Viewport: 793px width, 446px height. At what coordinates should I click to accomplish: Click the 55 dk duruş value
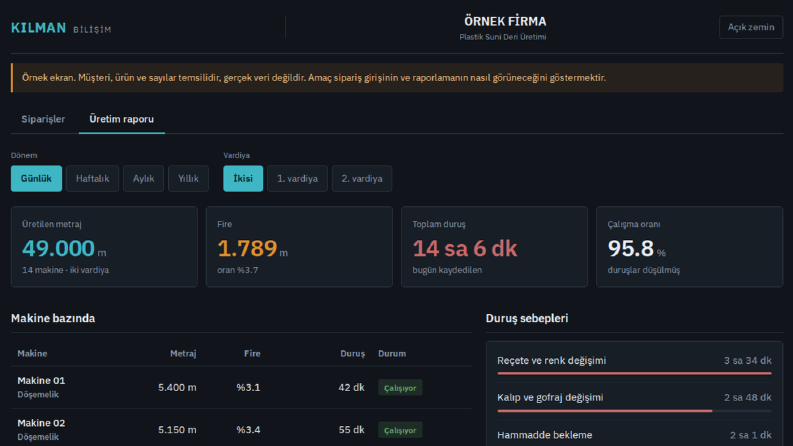click(351, 430)
